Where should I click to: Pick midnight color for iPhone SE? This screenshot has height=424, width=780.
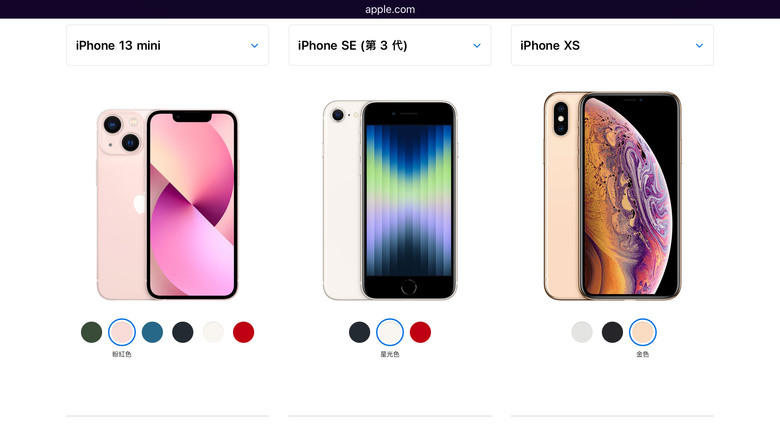[x=359, y=332]
